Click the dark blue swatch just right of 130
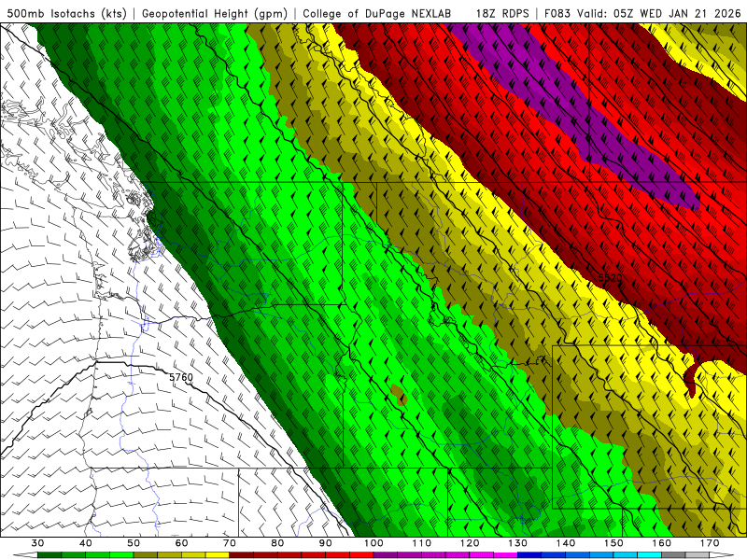Screen dimensions: 747x560 click(529, 555)
